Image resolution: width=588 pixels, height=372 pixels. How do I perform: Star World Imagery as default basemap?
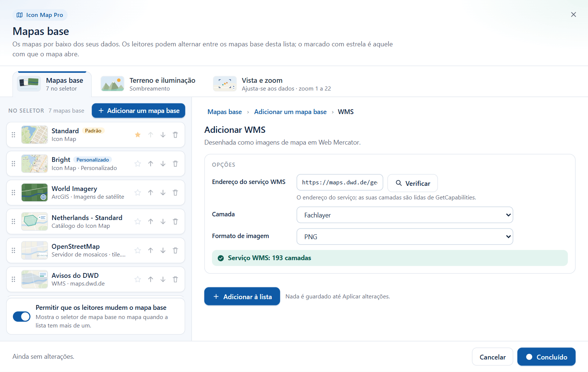tap(138, 192)
